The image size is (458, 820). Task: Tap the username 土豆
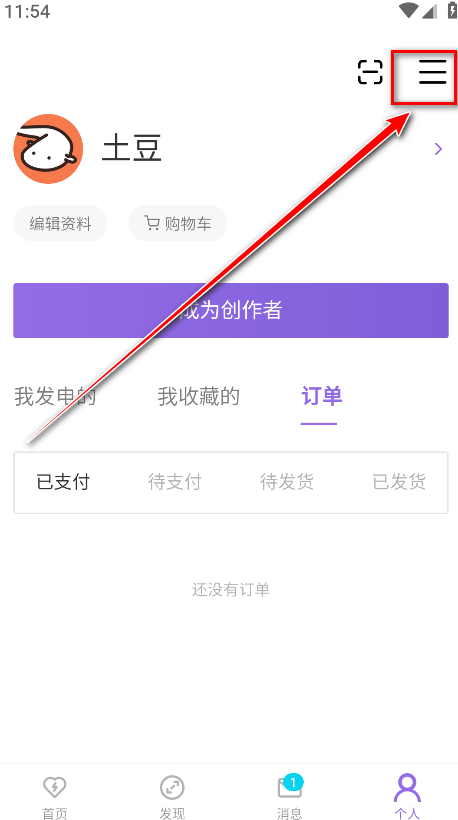click(x=131, y=149)
